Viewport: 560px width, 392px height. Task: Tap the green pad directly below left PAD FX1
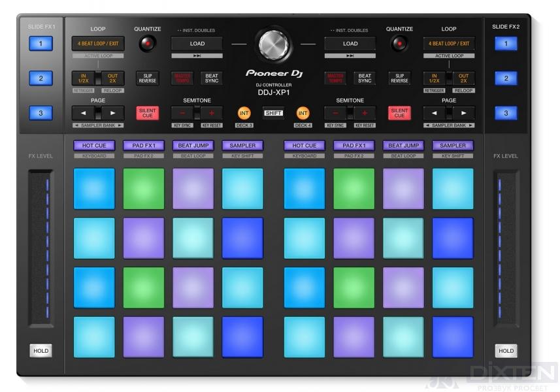[x=144, y=189]
